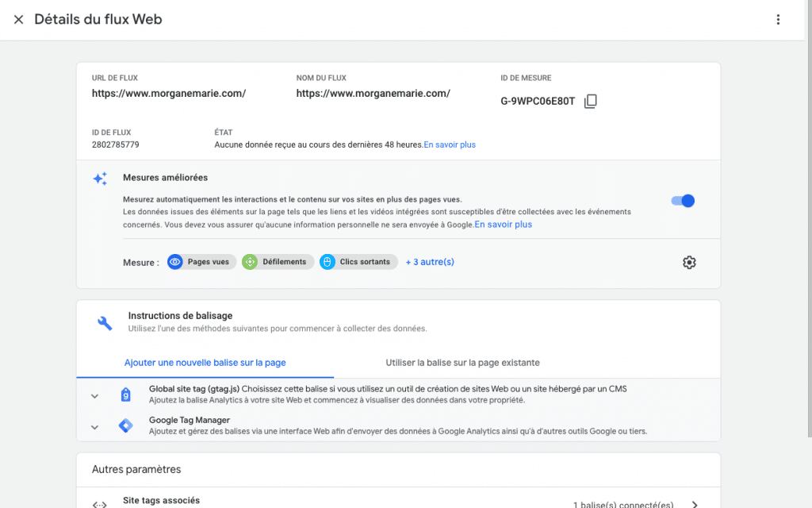Open En savoir plus link under Mesures améliorées
Viewport: 812px width, 508px height.
click(x=503, y=225)
